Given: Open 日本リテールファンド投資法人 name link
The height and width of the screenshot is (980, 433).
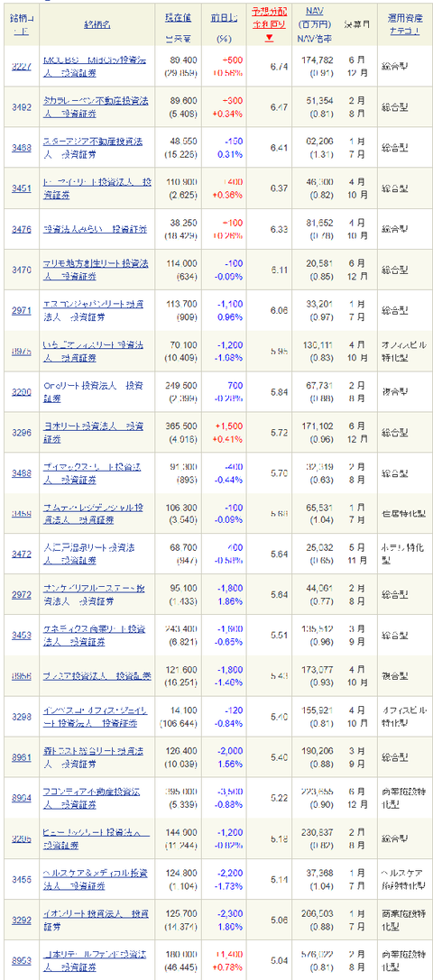Looking at the screenshot, I should (x=95, y=961).
